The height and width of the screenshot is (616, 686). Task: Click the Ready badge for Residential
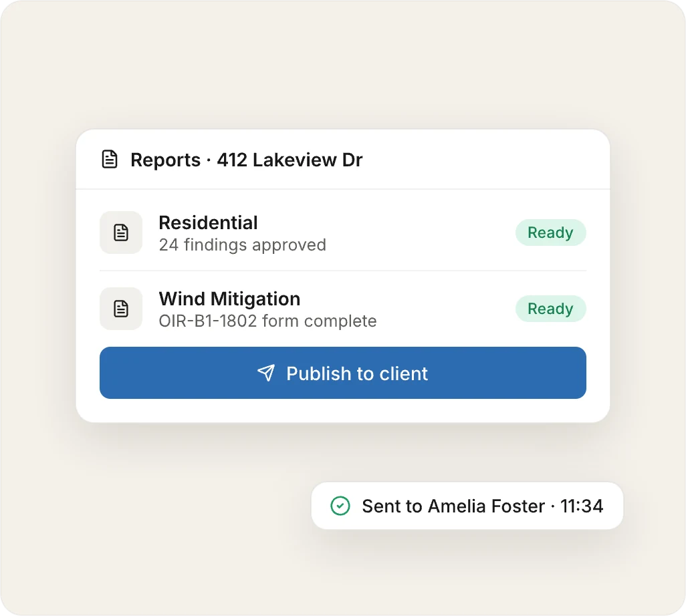coord(550,233)
